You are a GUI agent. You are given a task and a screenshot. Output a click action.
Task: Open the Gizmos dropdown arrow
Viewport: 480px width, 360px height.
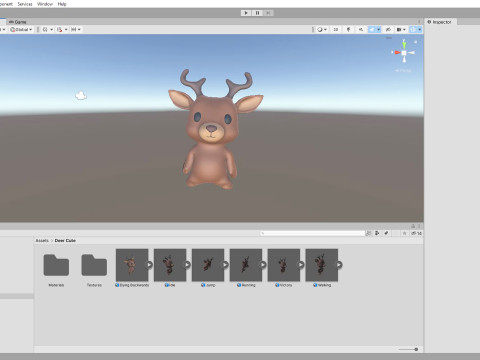point(420,29)
